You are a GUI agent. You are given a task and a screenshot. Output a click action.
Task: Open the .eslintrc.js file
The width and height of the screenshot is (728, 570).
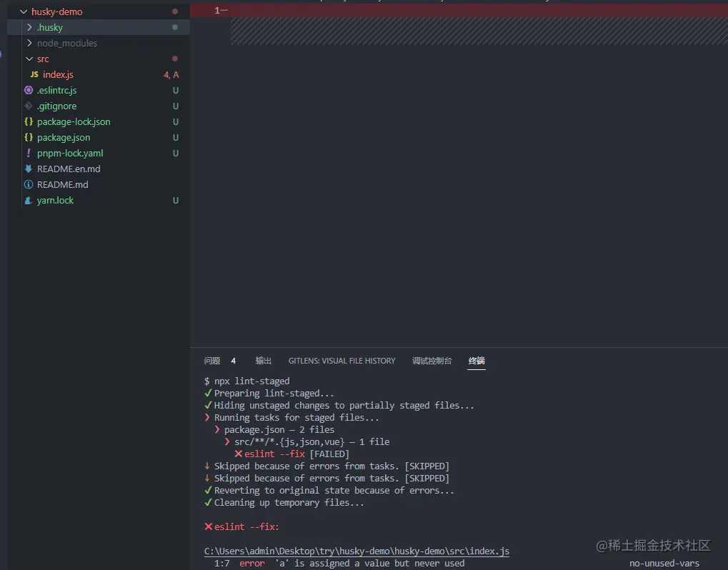(56, 91)
